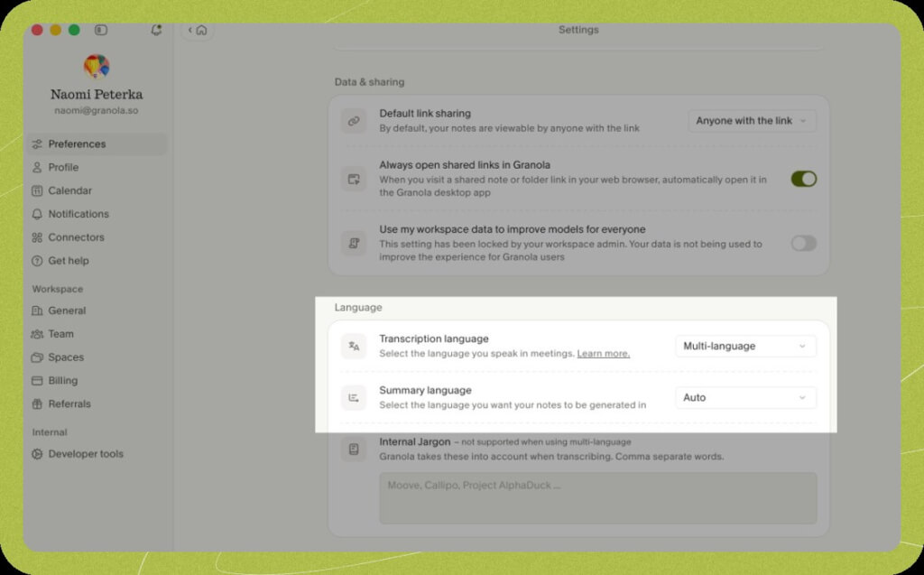Turn off Always open shared links toggle

[804, 179]
